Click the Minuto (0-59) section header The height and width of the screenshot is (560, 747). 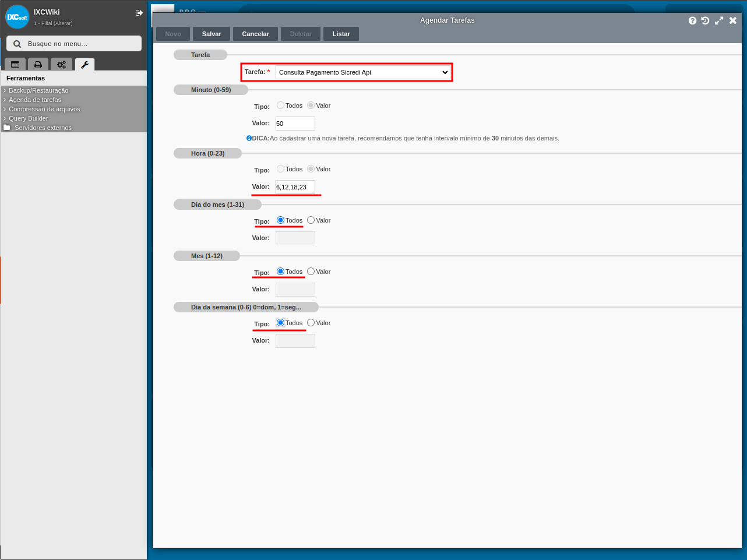point(211,90)
